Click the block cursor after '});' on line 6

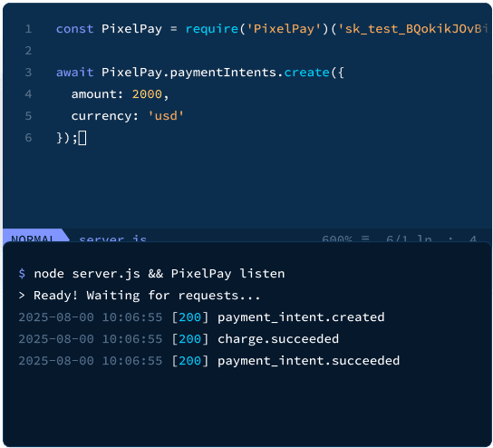[x=82, y=138]
